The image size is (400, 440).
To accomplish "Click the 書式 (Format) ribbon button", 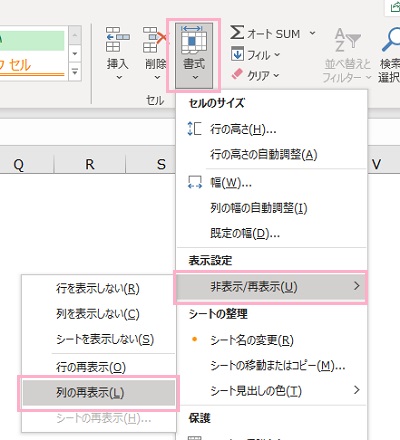I will tap(194, 55).
